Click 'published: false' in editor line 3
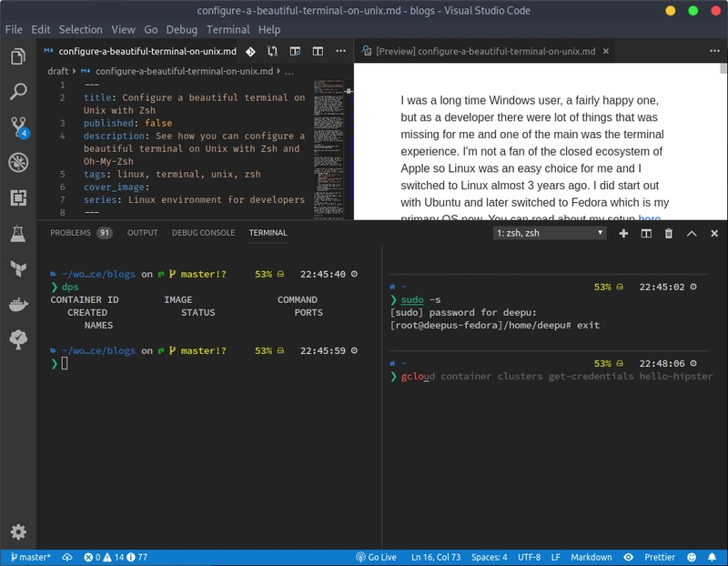 [x=127, y=123]
